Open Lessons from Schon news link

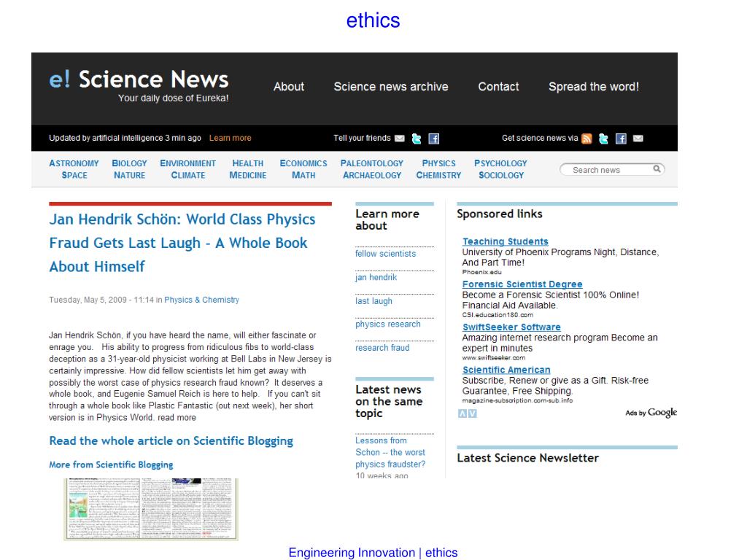pyautogui.click(x=390, y=452)
